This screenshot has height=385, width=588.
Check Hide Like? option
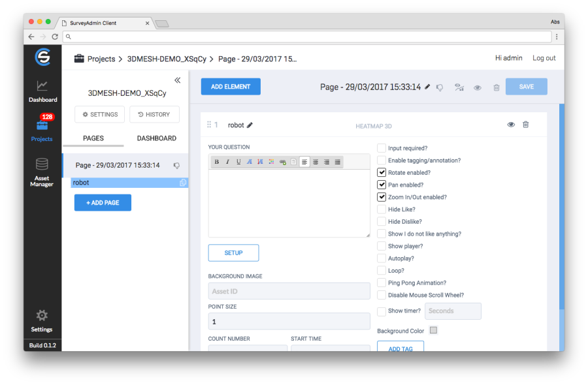point(382,209)
